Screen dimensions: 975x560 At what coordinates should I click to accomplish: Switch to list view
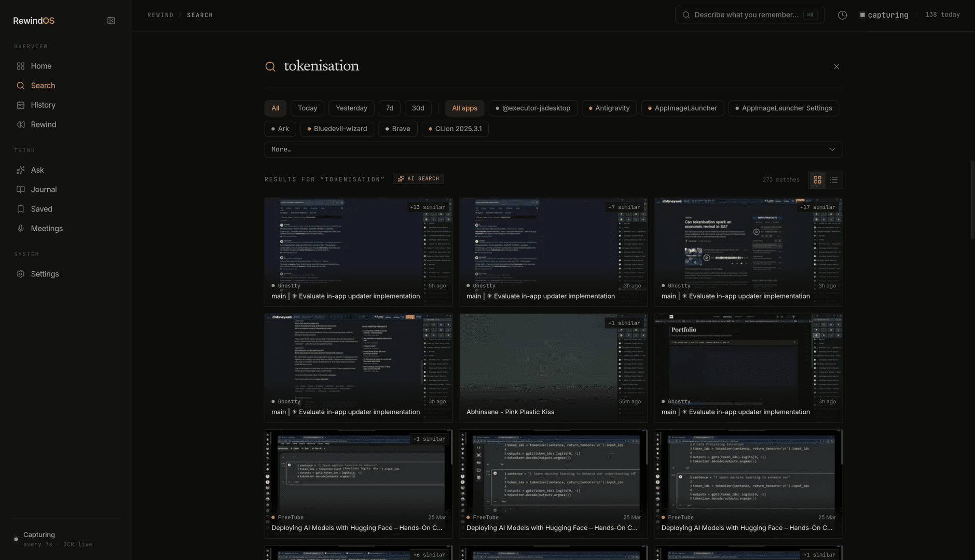[x=834, y=180]
